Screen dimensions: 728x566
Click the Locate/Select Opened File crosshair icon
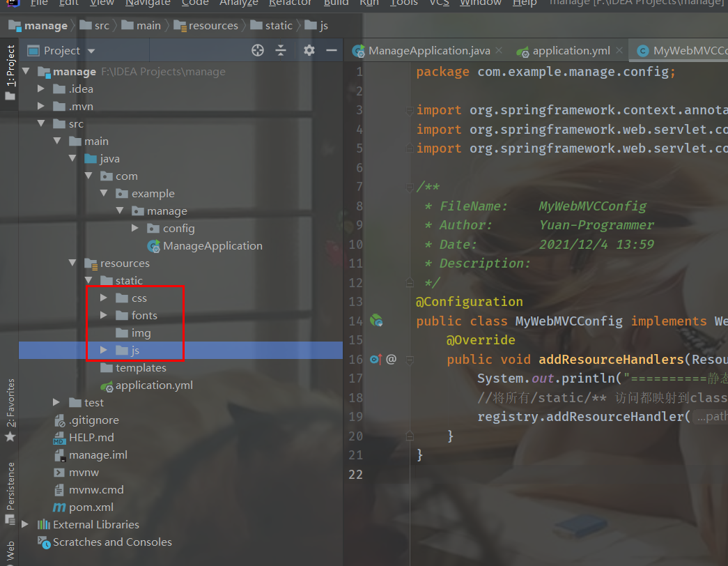(258, 50)
